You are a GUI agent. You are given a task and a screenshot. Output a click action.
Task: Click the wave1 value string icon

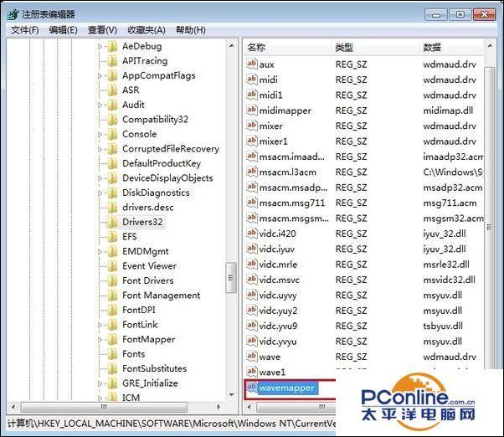[x=252, y=372]
